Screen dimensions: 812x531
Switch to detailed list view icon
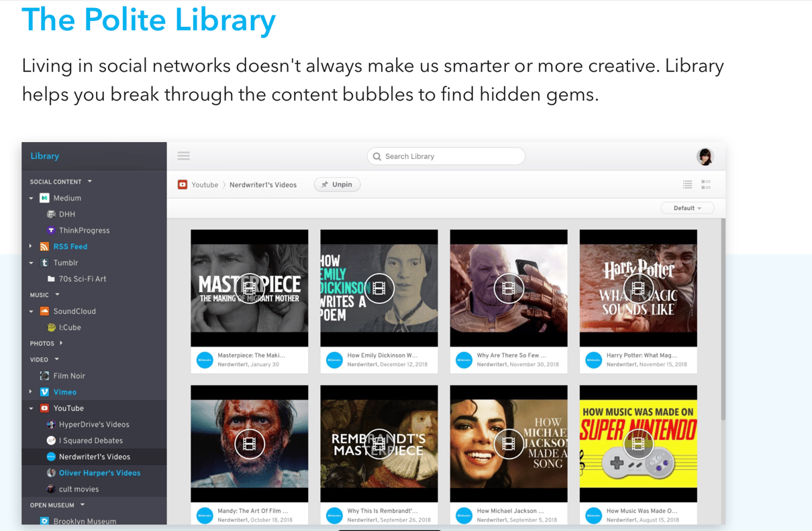point(706,184)
